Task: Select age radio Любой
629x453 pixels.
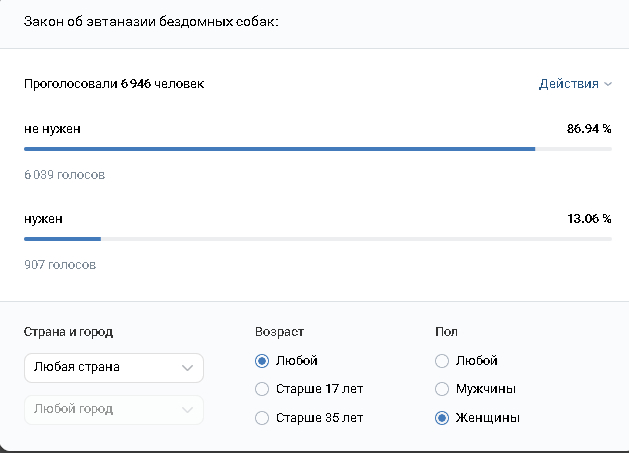Action: 262,361
